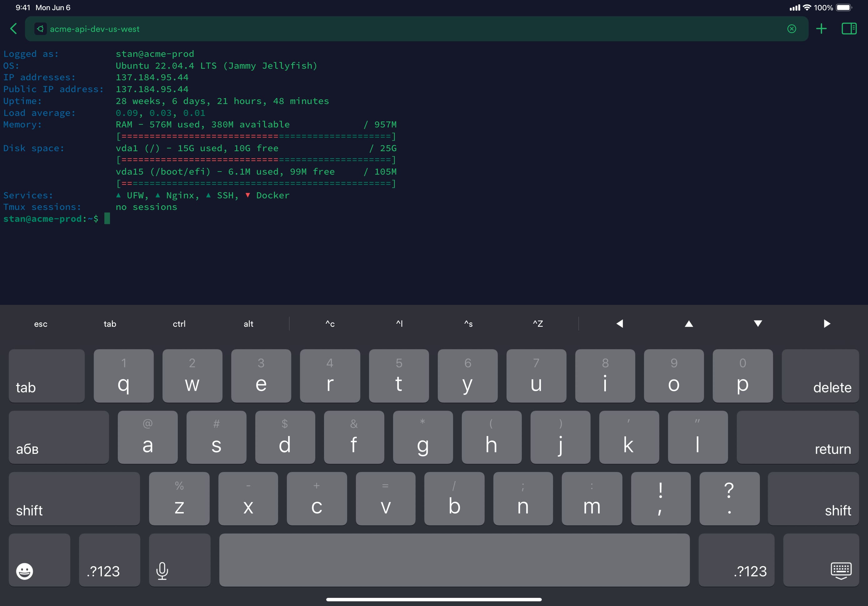Image resolution: width=868 pixels, height=606 pixels.
Task: Tap the space bar
Action: [454, 560]
